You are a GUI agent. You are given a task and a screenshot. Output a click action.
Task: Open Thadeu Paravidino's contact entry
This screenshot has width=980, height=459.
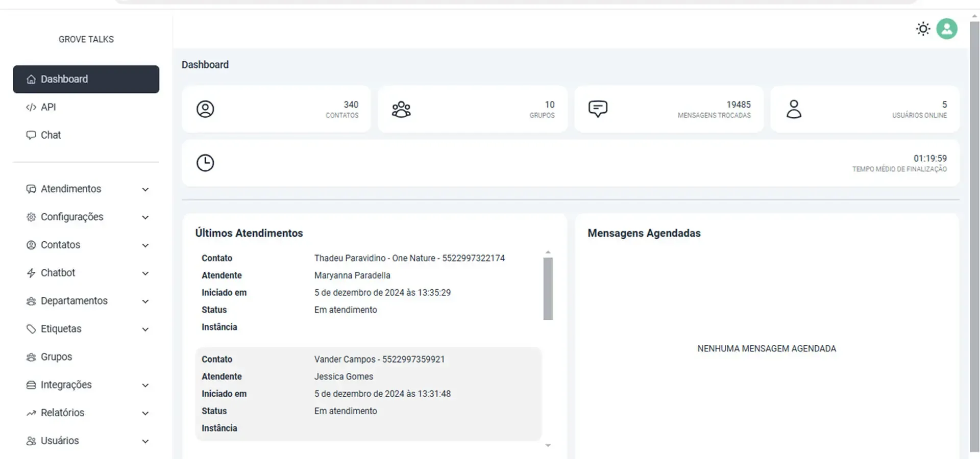409,258
